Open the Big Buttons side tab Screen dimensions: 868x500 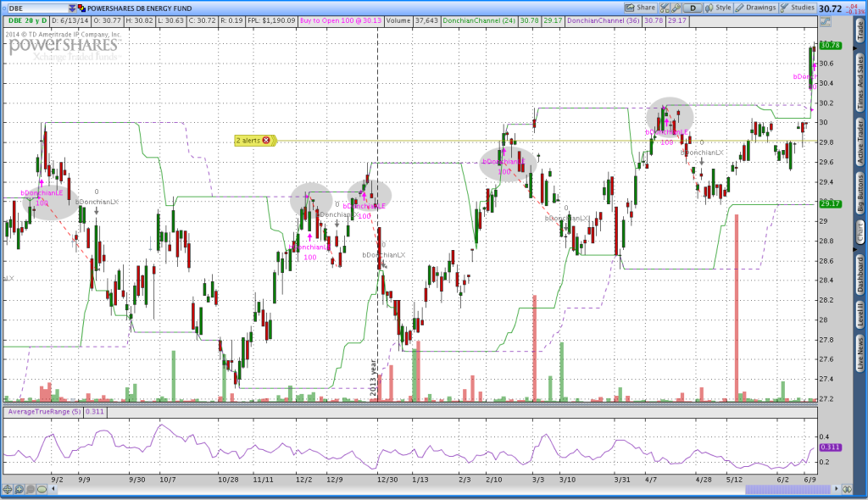861,192
